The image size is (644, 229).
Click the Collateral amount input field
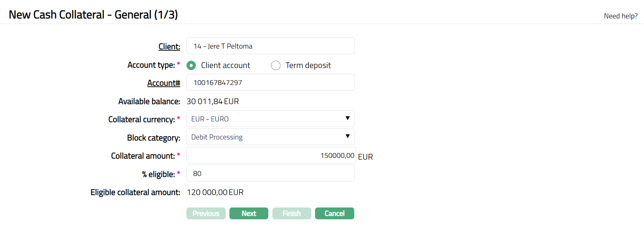[270, 155]
